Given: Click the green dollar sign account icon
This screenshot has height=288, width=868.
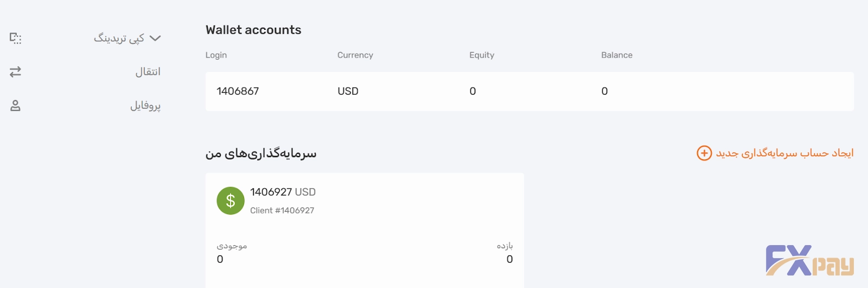Looking at the screenshot, I should [x=231, y=201].
